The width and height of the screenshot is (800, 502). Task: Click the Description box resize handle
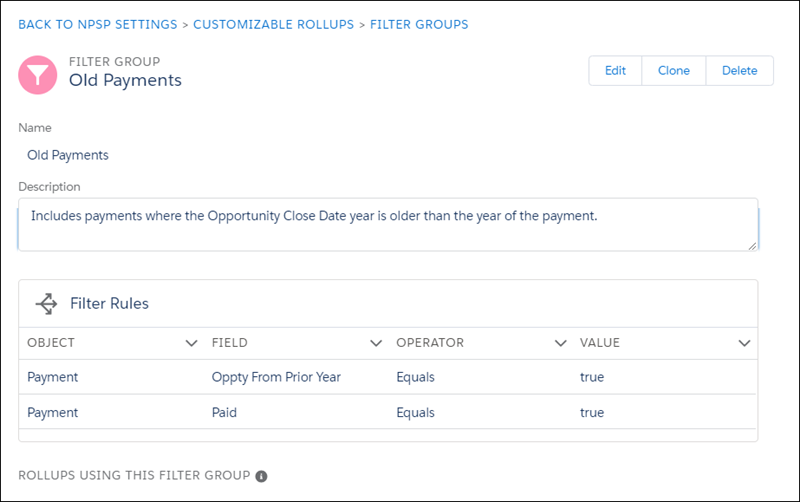pos(752,245)
